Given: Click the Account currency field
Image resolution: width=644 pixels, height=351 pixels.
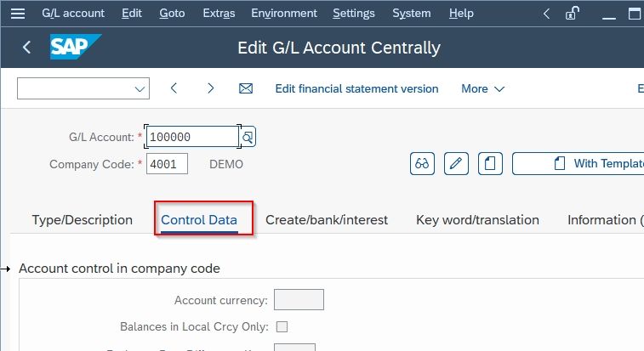Looking at the screenshot, I should (x=299, y=300).
